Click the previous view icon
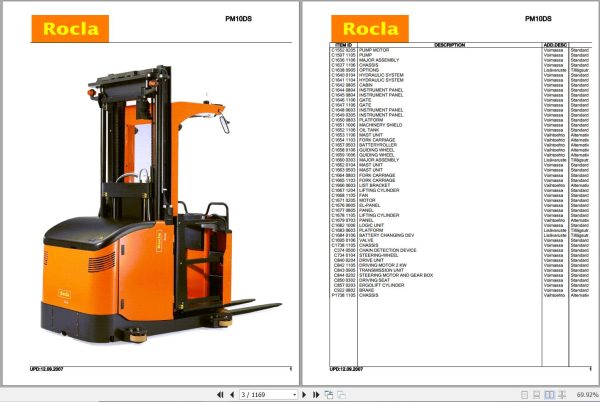The width and height of the screenshot is (600, 402). 328,394
